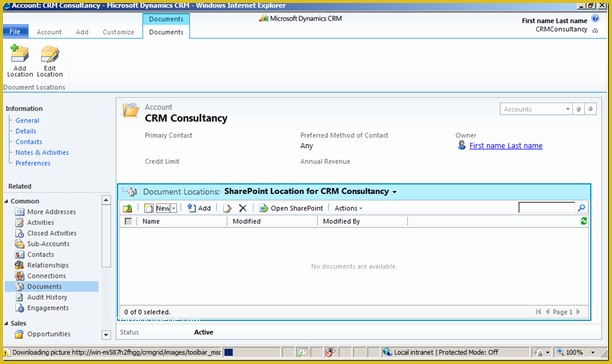Click Local intranet Protected Mode status
The height and width of the screenshot is (364, 612).
pyautogui.click(x=446, y=352)
